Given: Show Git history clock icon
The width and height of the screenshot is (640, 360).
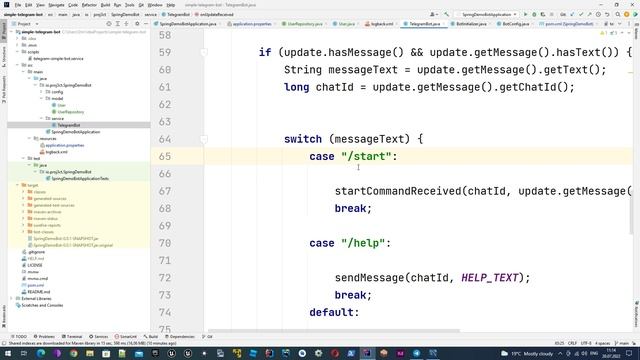Looking at the screenshot, I should [x=598, y=14].
